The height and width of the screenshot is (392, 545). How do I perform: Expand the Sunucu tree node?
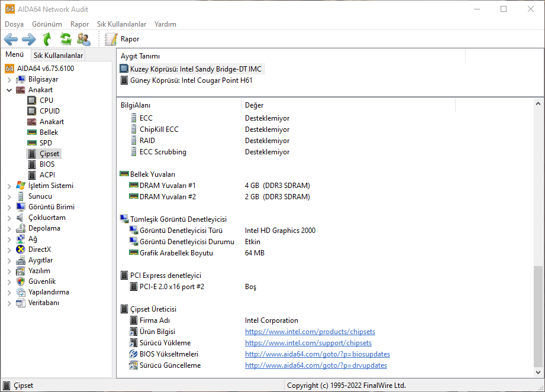[9, 196]
